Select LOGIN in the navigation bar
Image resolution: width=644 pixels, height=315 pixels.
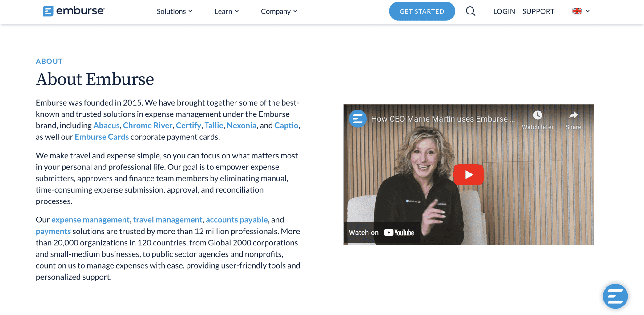504,11
